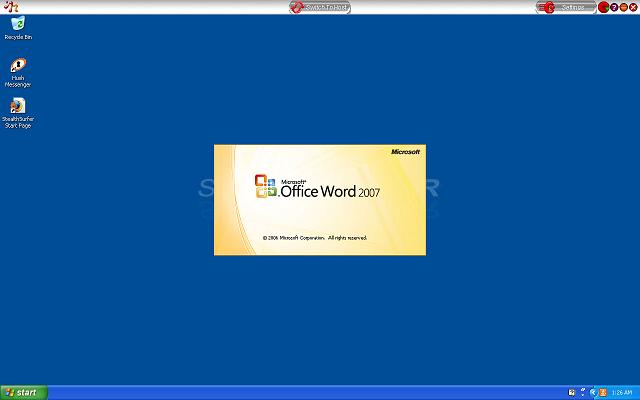Select the Hush Messenger desktop icon
Screen dimensions: 640x400
18,72
